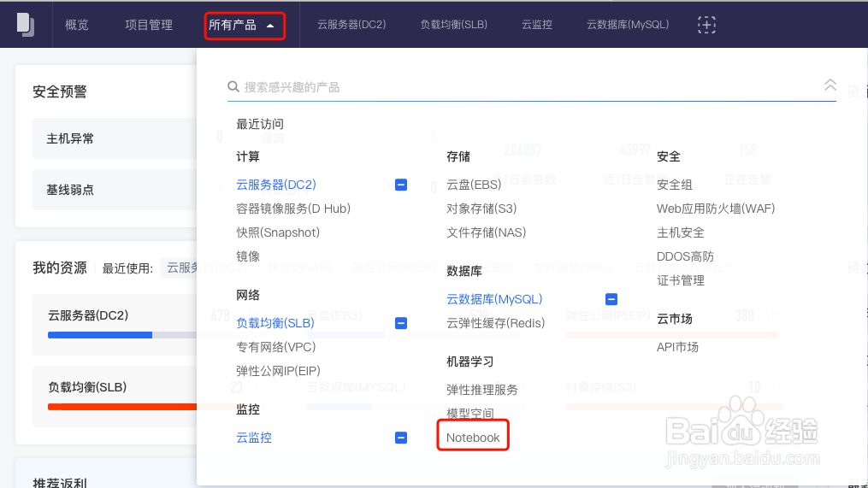
Task: Collapse product panel with double chevron
Action: [x=830, y=85]
